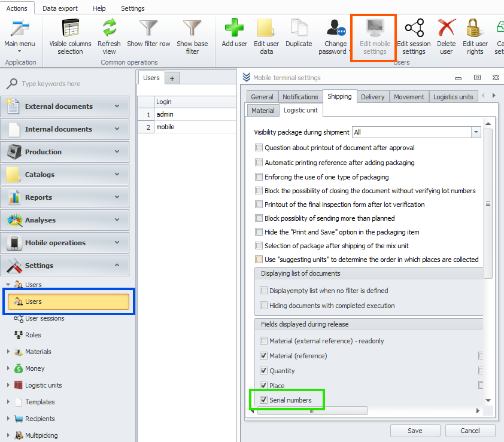Open Edit user data
This screenshot has height=442, width=504.
(x=266, y=36)
